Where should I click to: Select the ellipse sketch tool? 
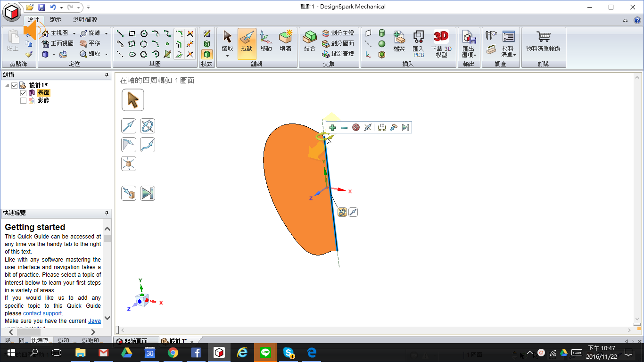tap(132, 54)
